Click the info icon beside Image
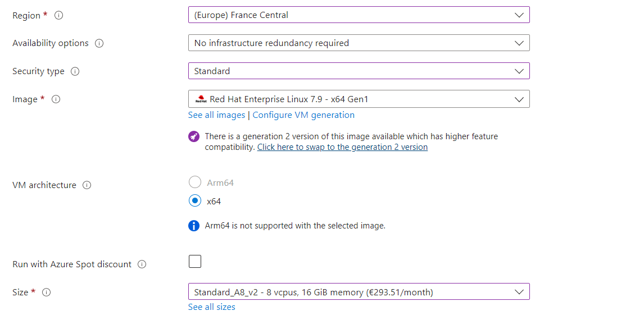 pos(56,99)
